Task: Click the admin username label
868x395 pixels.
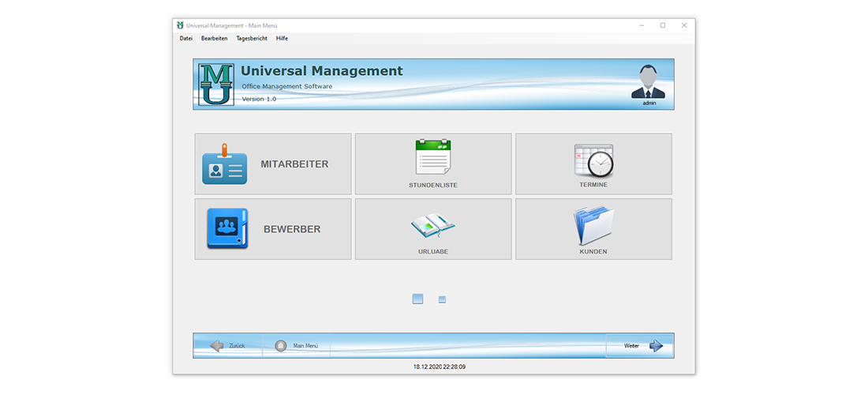Action: [649, 103]
